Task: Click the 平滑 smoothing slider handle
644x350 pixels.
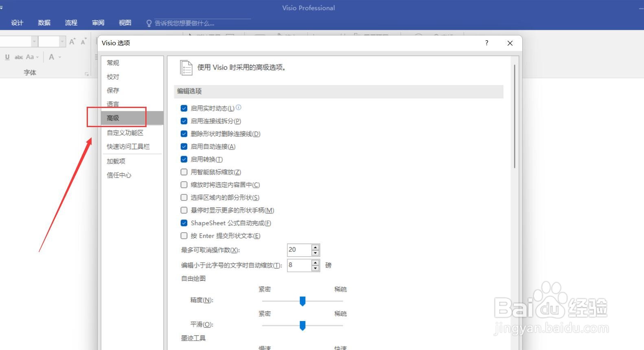Action: point(302,326)
